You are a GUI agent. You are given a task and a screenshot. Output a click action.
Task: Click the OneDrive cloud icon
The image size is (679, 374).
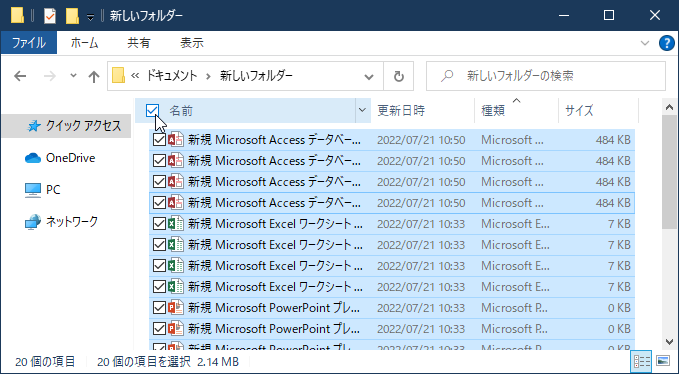coord(33,158)
